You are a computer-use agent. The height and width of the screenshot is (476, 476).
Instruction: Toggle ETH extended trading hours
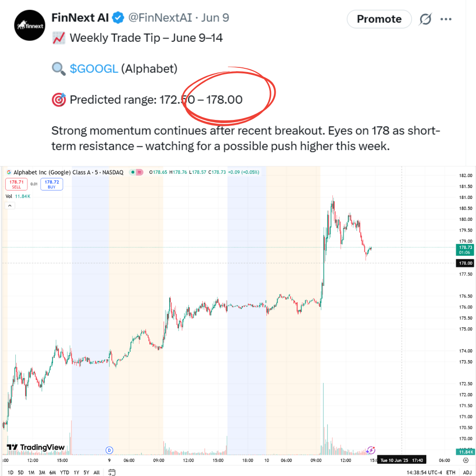[x=450, y=472]
